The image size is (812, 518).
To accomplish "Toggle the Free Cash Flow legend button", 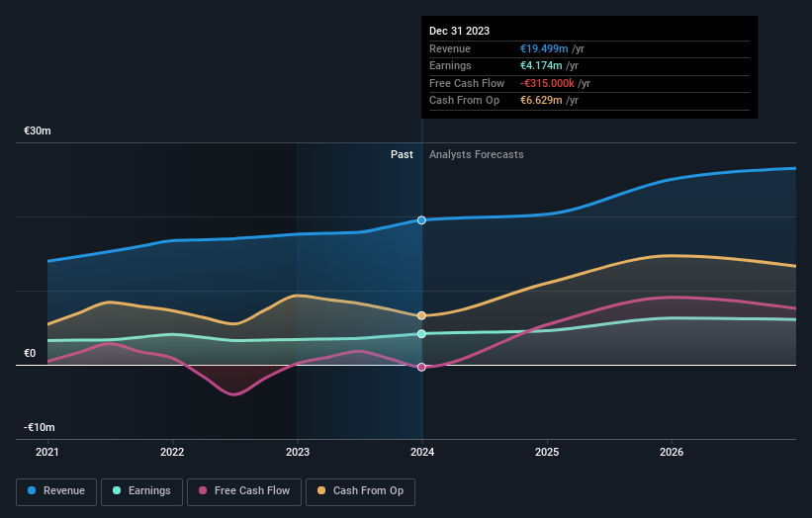I will pyautogui.click(x=244, y=491).
